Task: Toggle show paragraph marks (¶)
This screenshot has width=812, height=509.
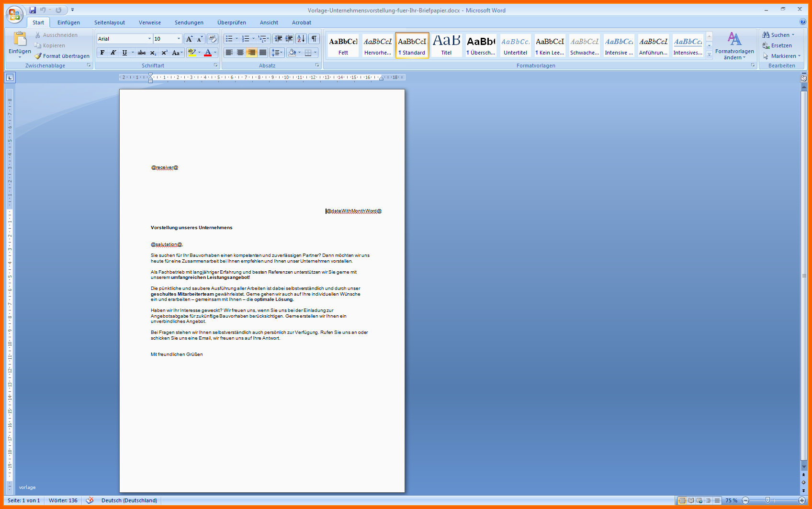Action: click(x=314, y=39)
